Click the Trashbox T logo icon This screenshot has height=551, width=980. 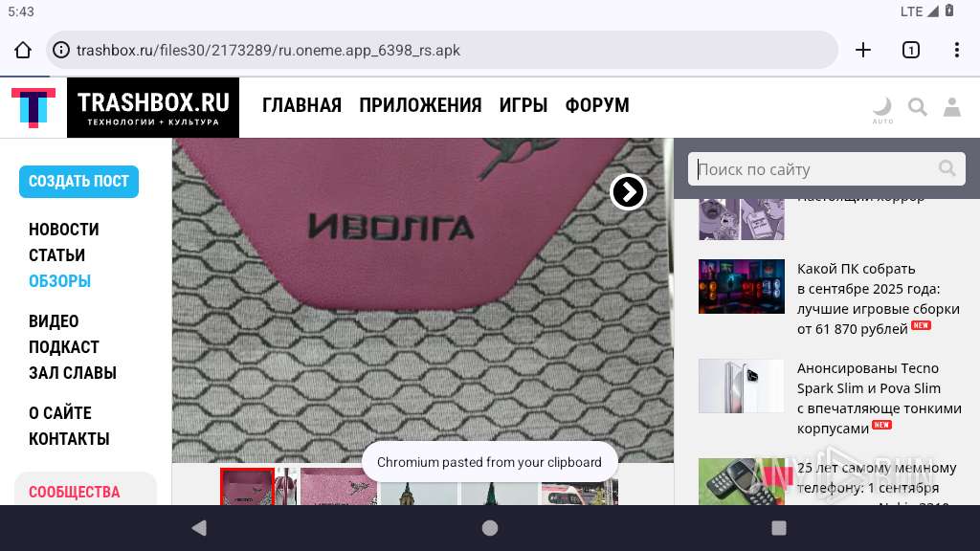pos(33,107)
